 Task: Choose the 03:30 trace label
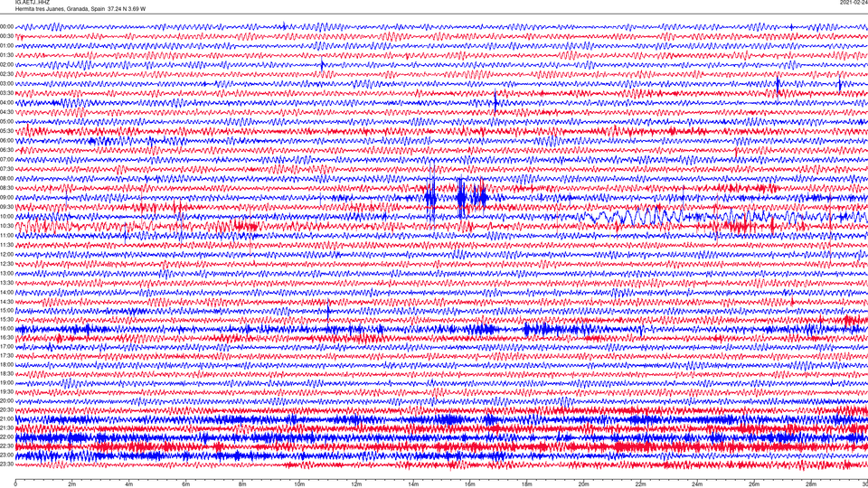(x=6, y=93)
